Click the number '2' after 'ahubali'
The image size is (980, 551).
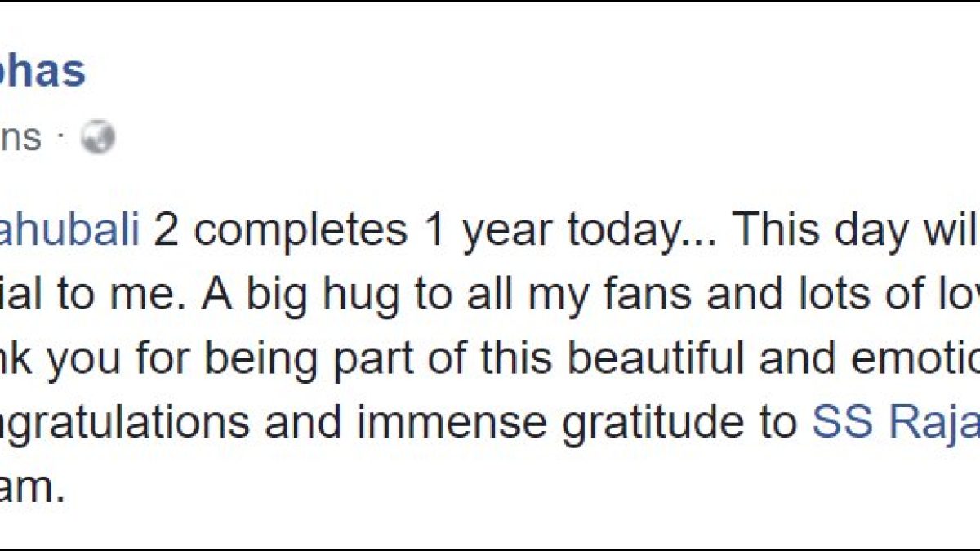(x=166, y=233)
